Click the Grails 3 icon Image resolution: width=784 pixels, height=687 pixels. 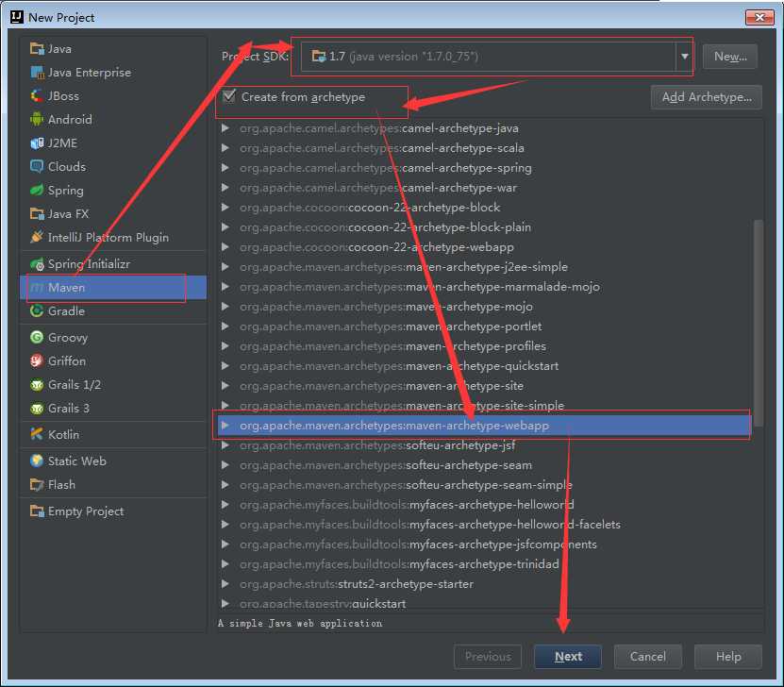(x=37, y=408)
